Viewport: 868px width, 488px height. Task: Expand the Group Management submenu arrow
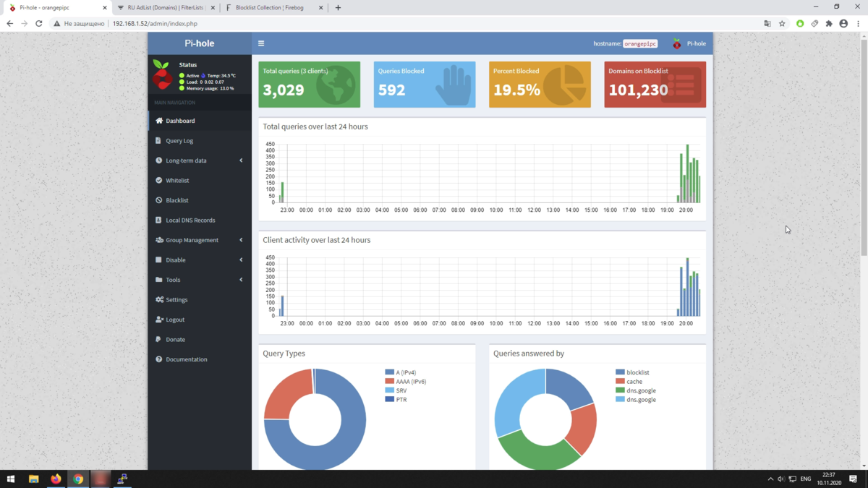pos(241,240)
